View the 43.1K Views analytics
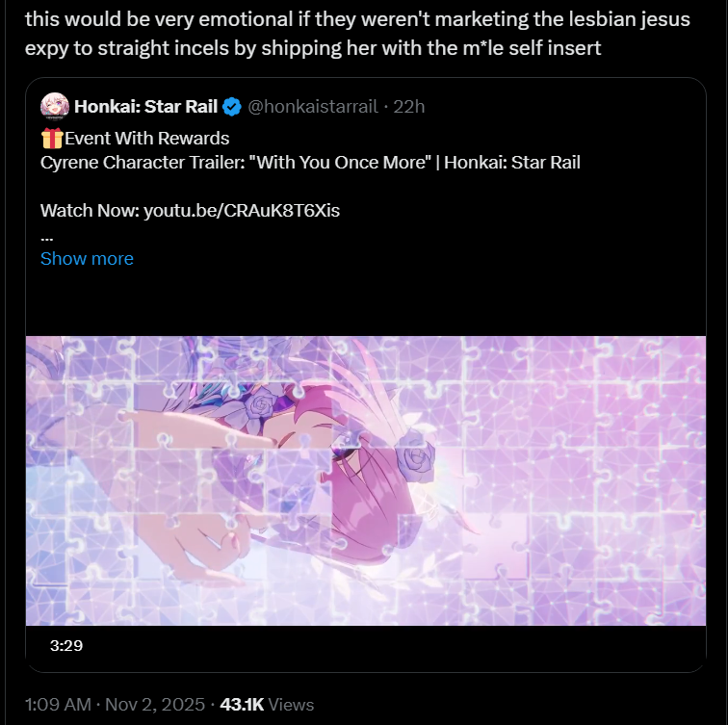This screenshot has height=725, width=728. pyautogui.click(x=267, y=705)
